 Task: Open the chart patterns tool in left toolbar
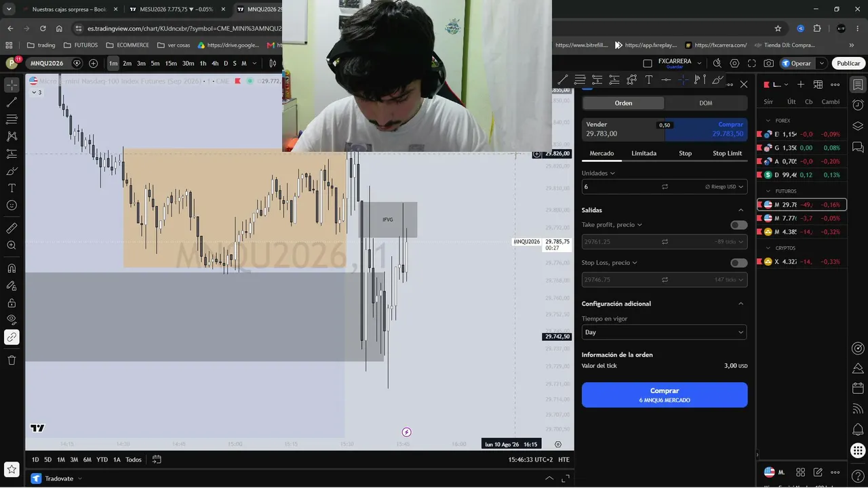coord(12,136)
